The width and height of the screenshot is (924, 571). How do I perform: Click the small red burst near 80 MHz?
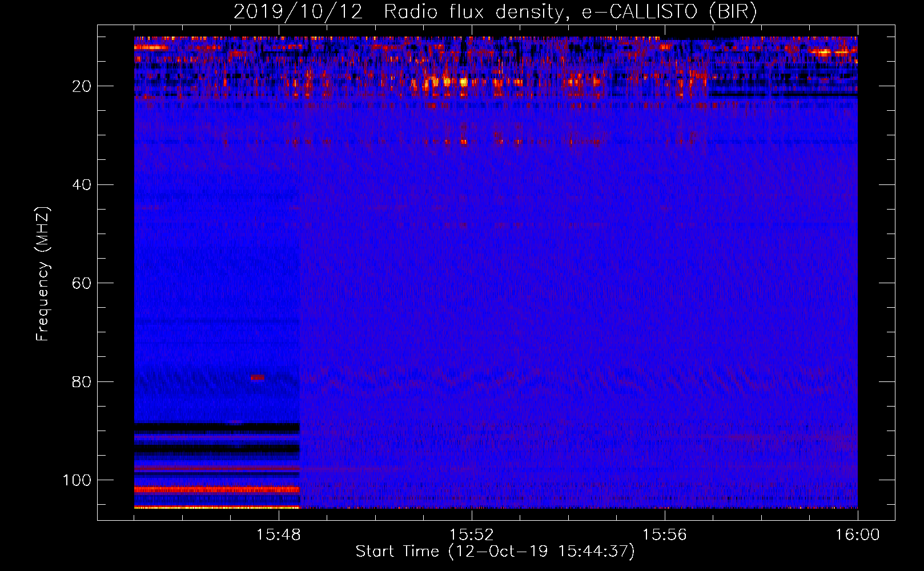(258, 377)
